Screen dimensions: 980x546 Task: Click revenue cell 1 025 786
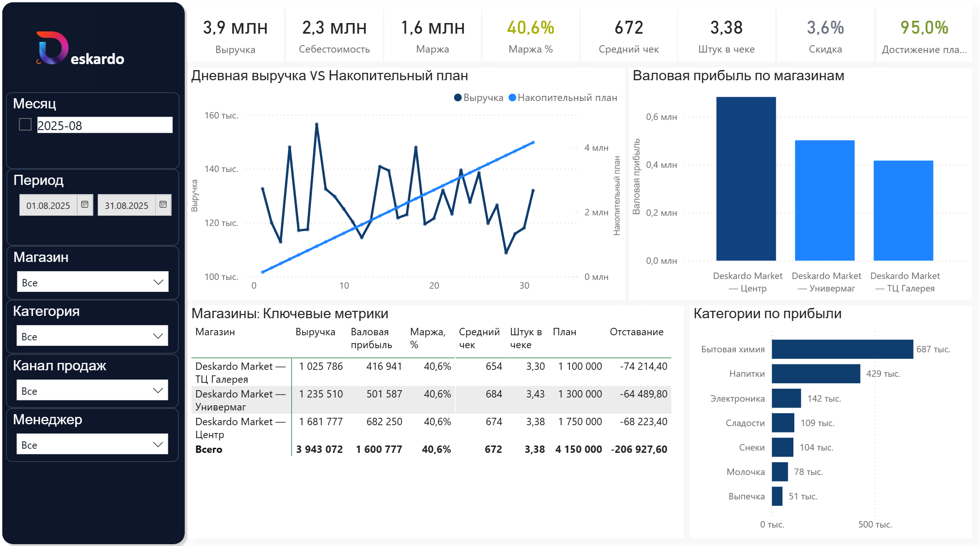tap(321, 367)
